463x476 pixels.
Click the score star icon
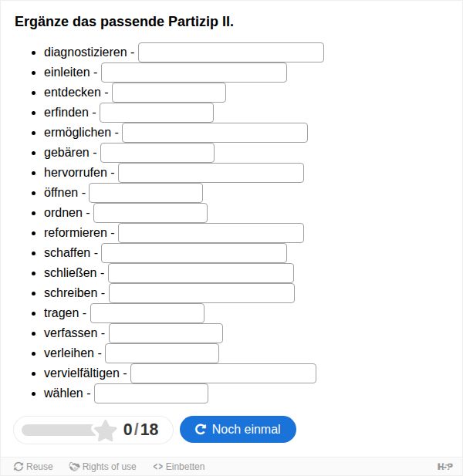pyautogui.click(x=106, y=430)
